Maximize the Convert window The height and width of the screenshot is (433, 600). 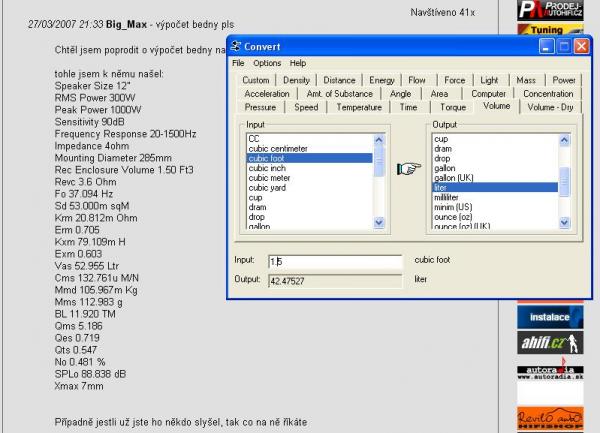point(565,46)
